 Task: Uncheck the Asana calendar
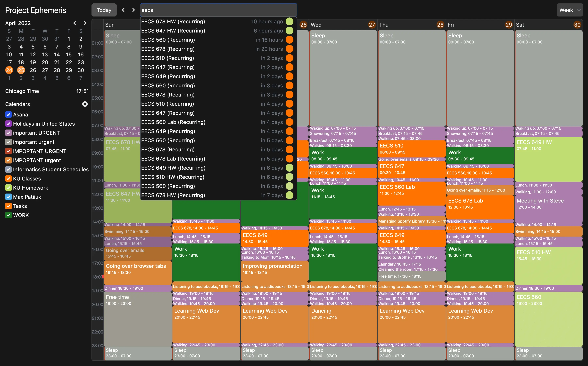point(8,114)
